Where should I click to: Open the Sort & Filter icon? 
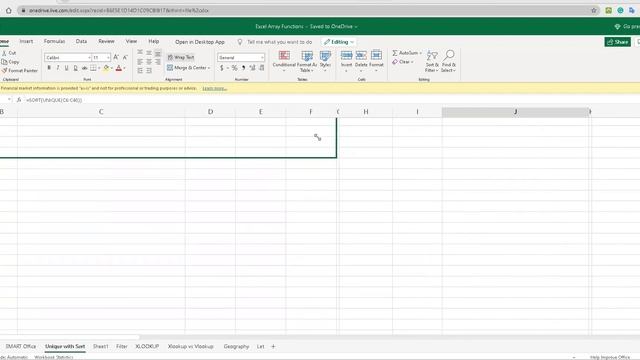[432, 56]
